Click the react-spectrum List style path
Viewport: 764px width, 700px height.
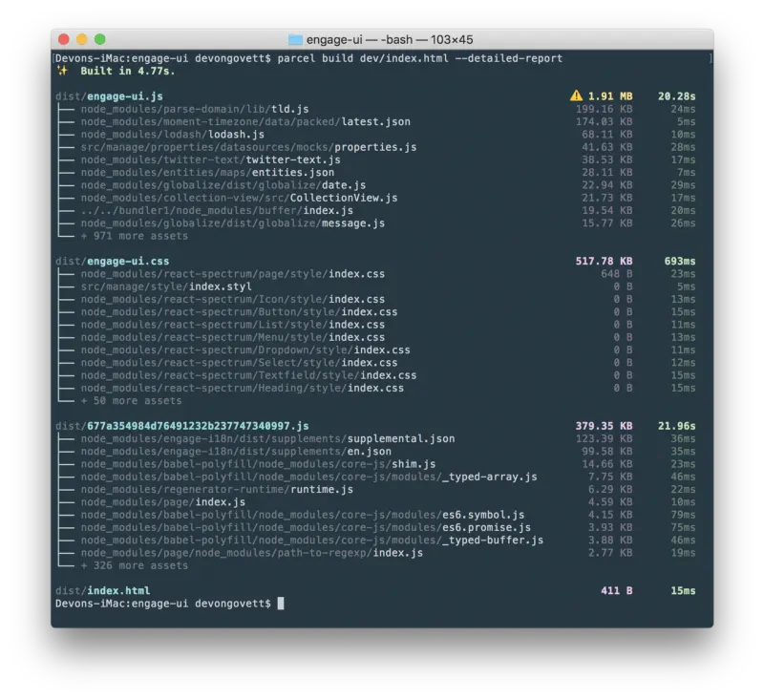233,325
